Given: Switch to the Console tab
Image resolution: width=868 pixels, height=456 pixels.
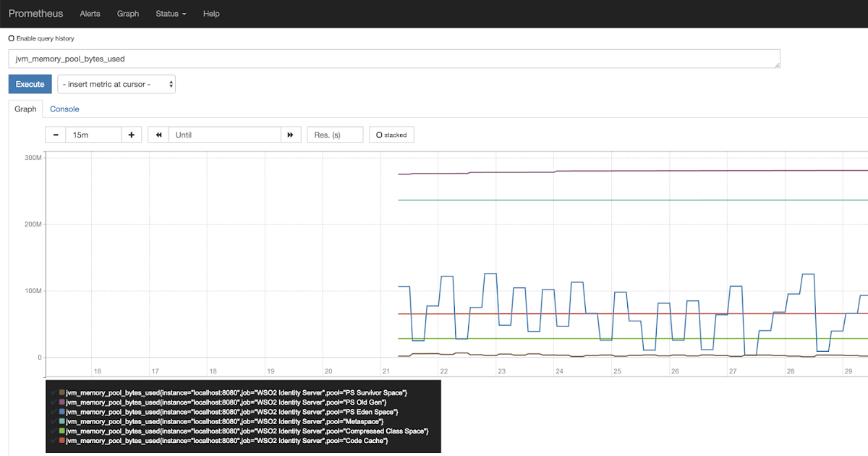Looking at the screenshot, I should pos(64,109).
